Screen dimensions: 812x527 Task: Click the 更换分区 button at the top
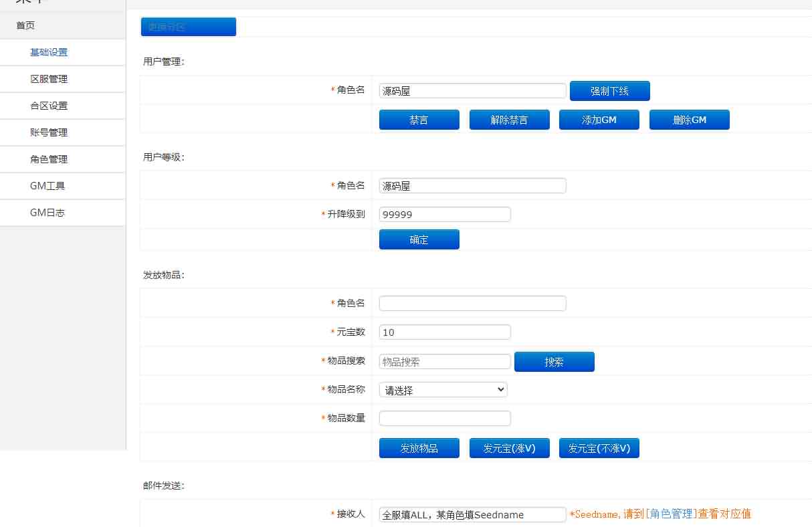[x=188, y=27]
